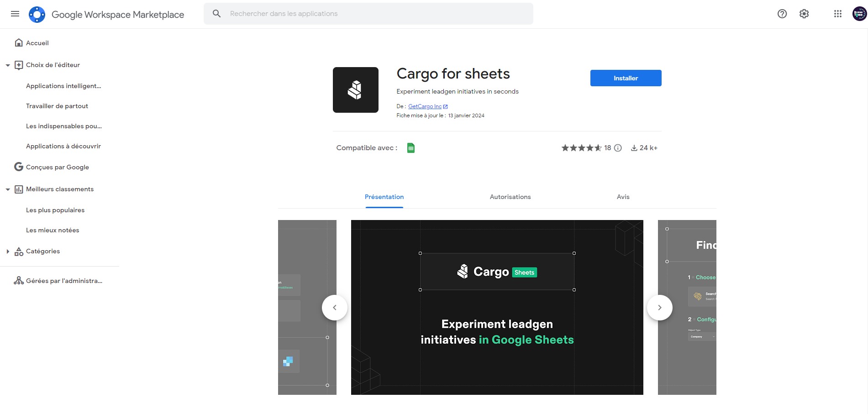Click the 24 k+ downloads text
The width and height of the screenshot is (868, 414).
pyautogui.click(x=648, y=148)
